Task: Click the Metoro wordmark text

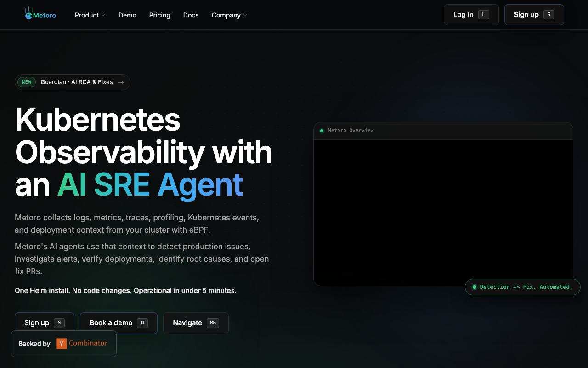Action: point(45,15)
